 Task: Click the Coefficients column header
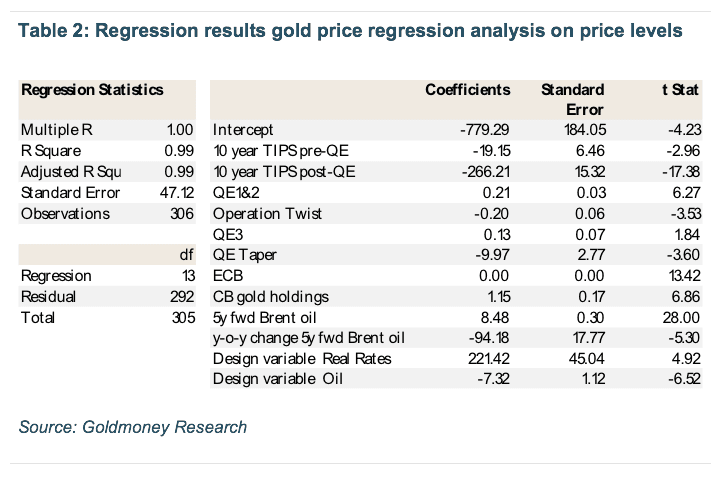click(468, 90)
